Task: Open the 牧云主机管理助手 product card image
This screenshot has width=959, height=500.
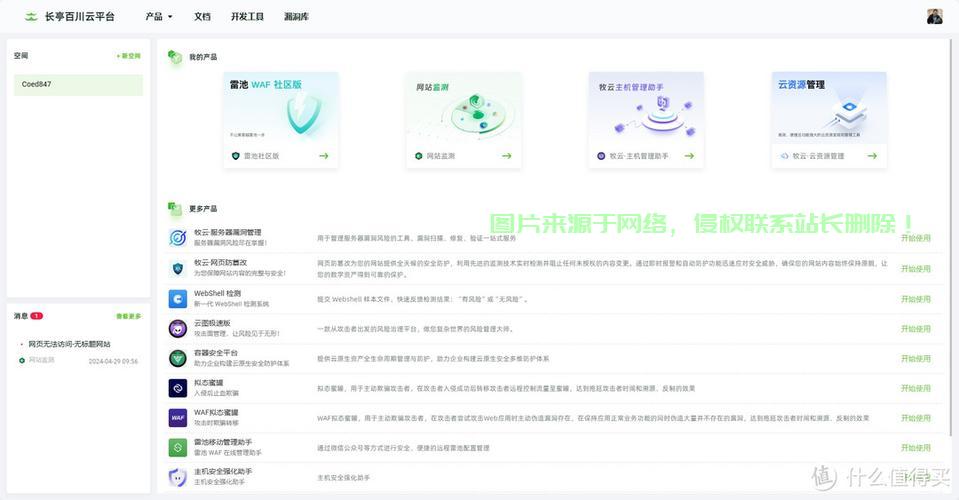Action: (x=646, y=108)
